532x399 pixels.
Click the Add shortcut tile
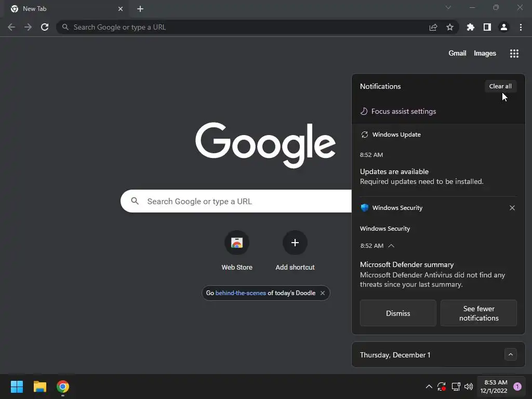tap(295, 250)
